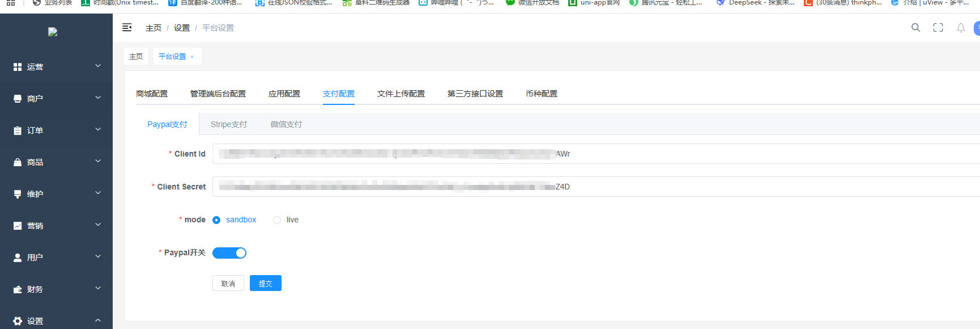Screen dimensions: 980x329
Task: Open the search icon in top bar
Action: [x=915, y=28]
